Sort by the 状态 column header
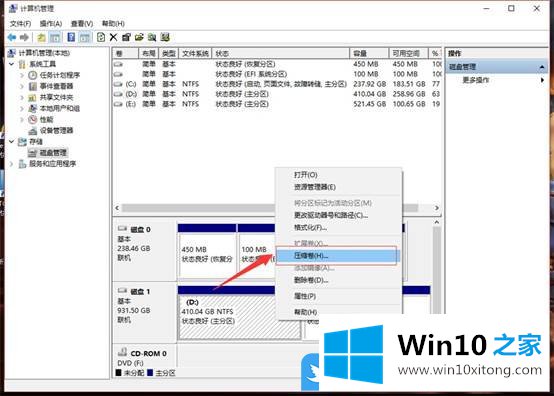554x396 pixels. [x=281, y=53]
